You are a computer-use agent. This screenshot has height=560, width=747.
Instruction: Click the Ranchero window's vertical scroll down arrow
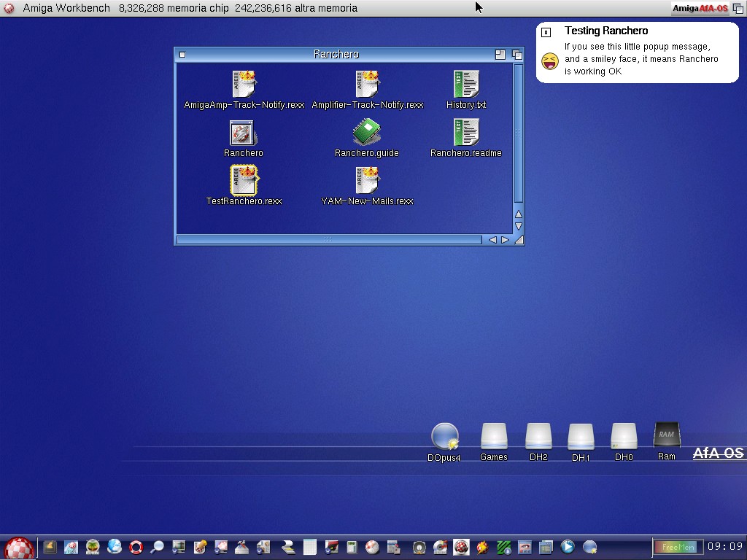[519, 226]
